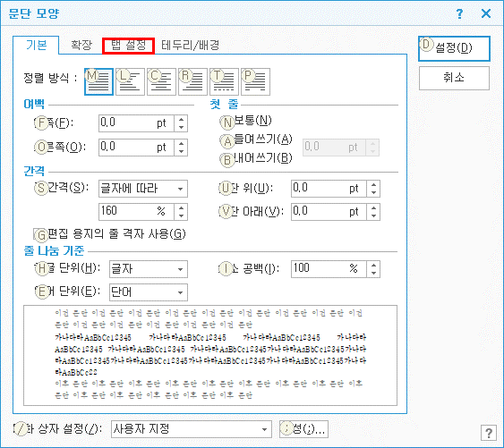Choose 내어쓰기(B) first line radio option
The image size is (504, 448).
tap(256, 159)
